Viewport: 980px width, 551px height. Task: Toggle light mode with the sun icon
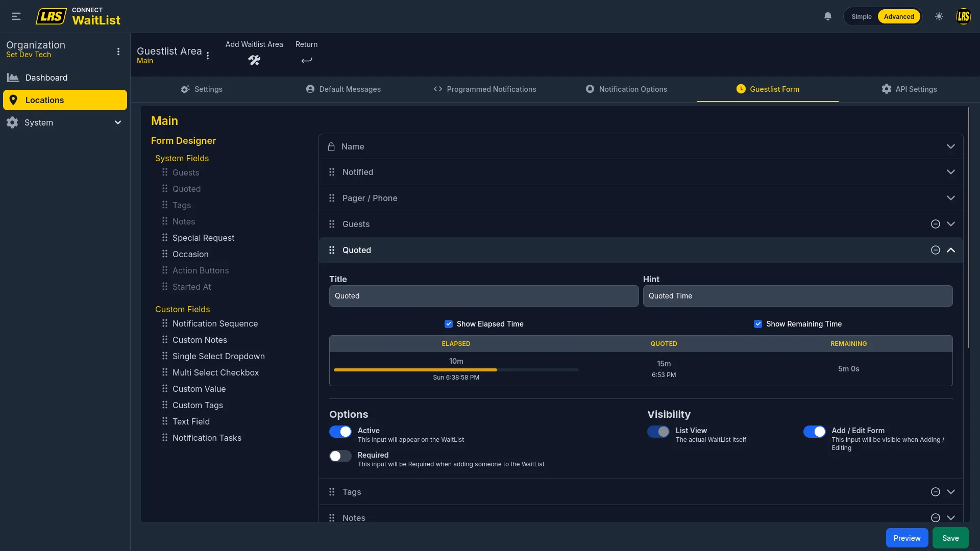pos(939,16)
